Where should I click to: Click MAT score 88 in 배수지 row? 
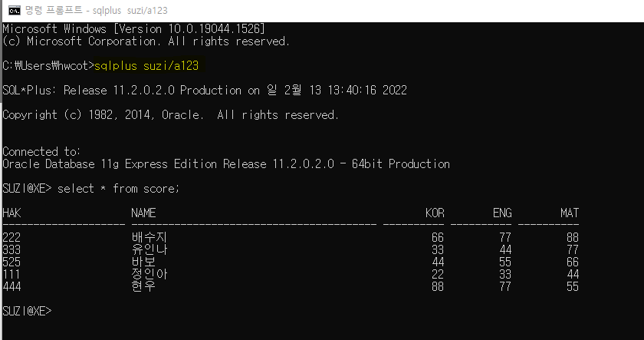[x=573, y=237]
